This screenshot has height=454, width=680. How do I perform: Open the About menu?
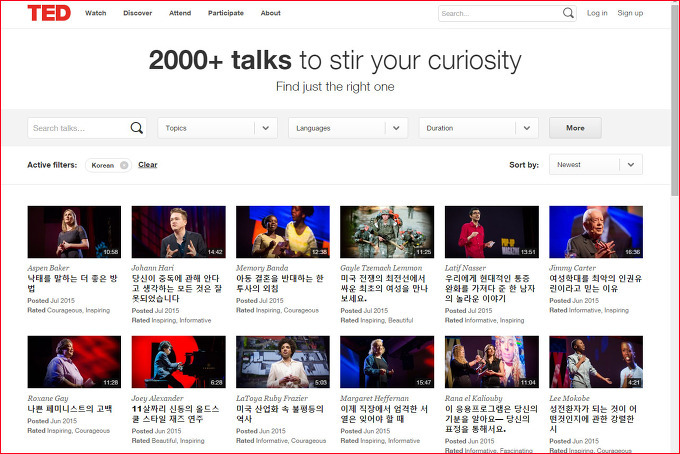point(271,13)
